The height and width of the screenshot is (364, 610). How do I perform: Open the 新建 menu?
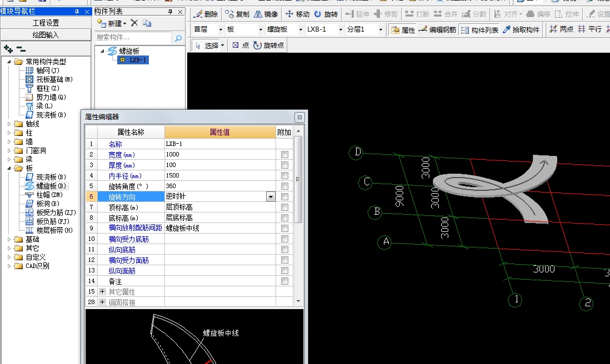[112, 23]
